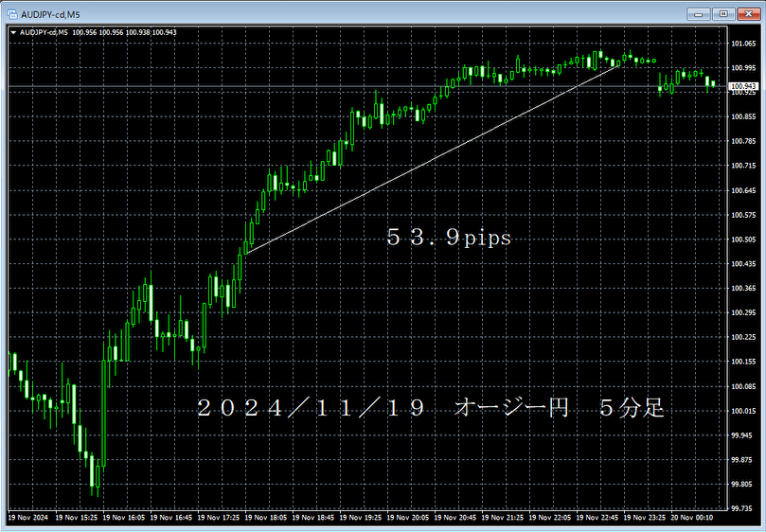
Task: Click the 2024/11/19 オージー円 5分足 annotation
Action: [431, 408]
